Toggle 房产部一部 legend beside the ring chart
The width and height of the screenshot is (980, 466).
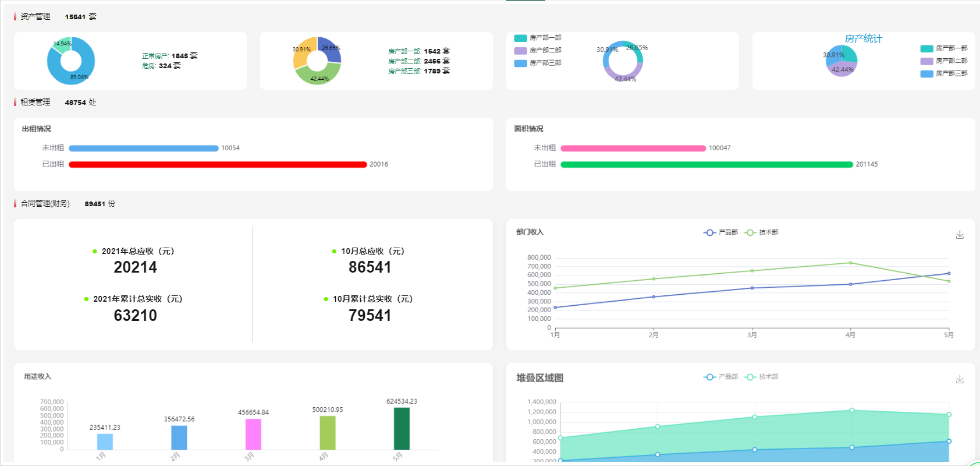(538, 38)
